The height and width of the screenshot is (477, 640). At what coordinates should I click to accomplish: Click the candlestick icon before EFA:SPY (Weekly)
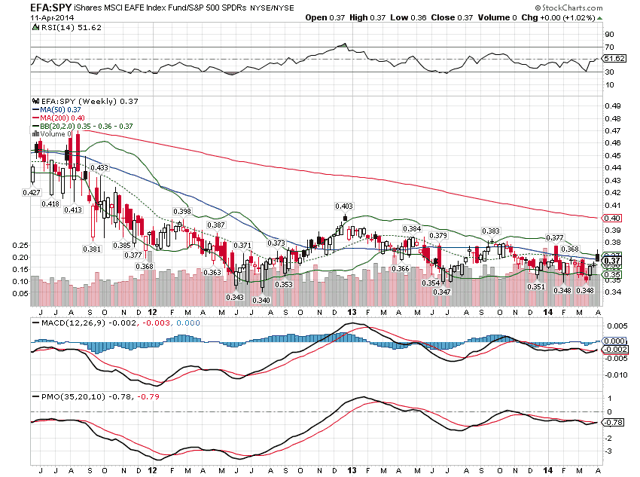tap(36, 101)
